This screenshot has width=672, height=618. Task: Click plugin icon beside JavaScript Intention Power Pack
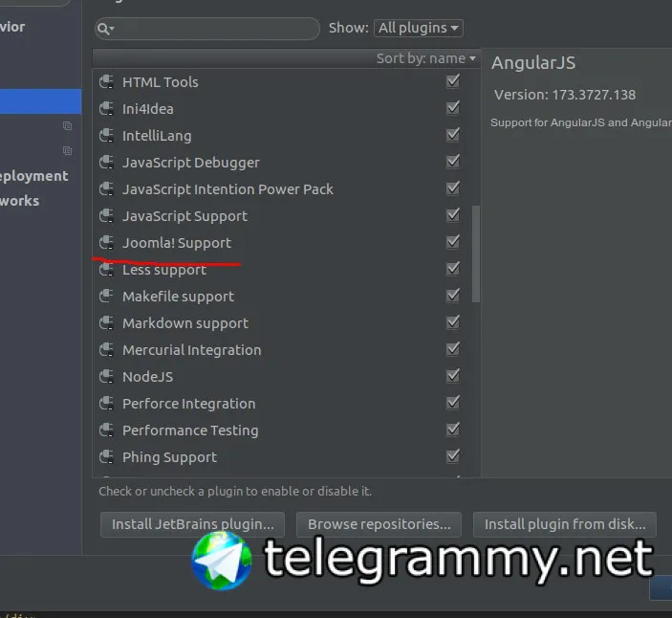[106, 189]
